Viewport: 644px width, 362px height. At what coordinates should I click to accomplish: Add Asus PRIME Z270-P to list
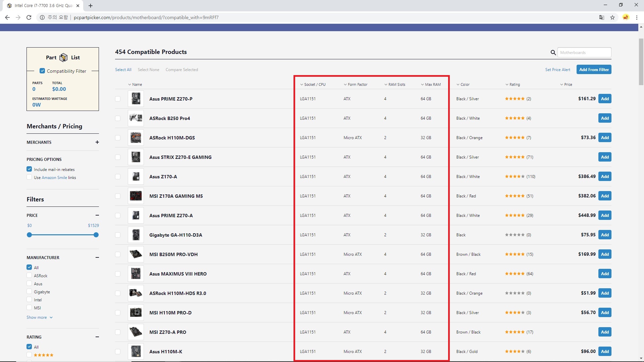(x=605, y=99)
